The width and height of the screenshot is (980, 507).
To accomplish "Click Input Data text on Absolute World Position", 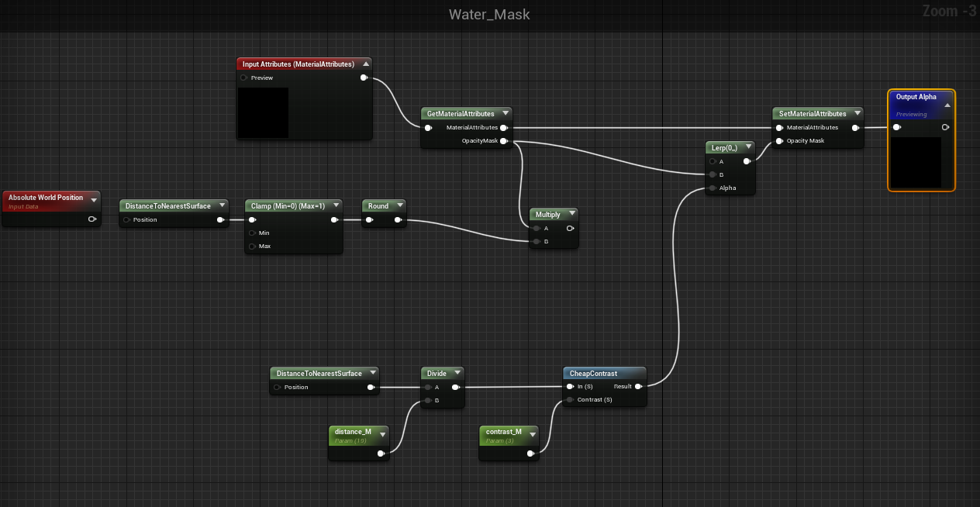I will click(x=23, y=207).
